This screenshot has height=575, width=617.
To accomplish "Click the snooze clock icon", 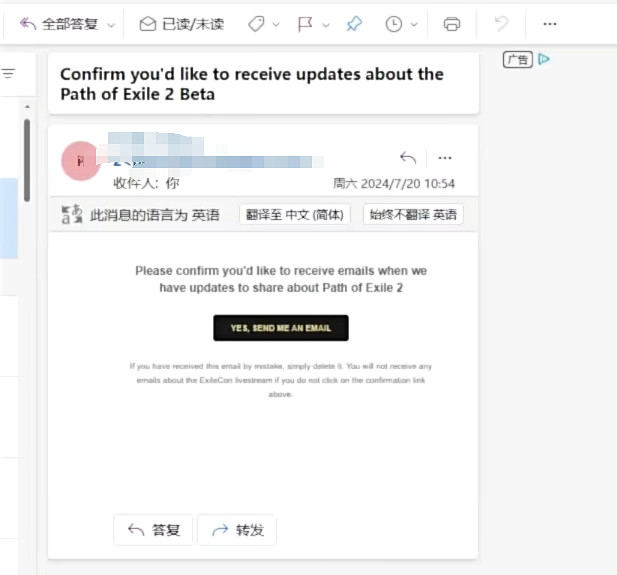I will coord(393,24).
